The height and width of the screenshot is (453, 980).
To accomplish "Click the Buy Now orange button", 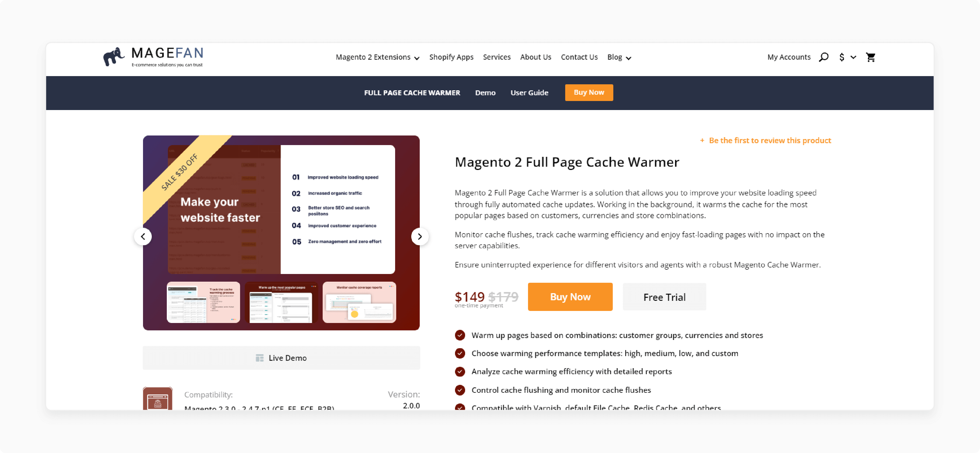I will 569,297.
